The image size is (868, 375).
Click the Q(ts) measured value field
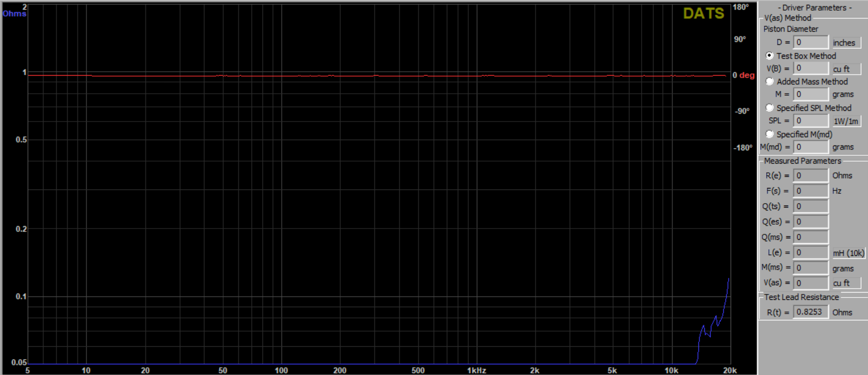point(810,207)
